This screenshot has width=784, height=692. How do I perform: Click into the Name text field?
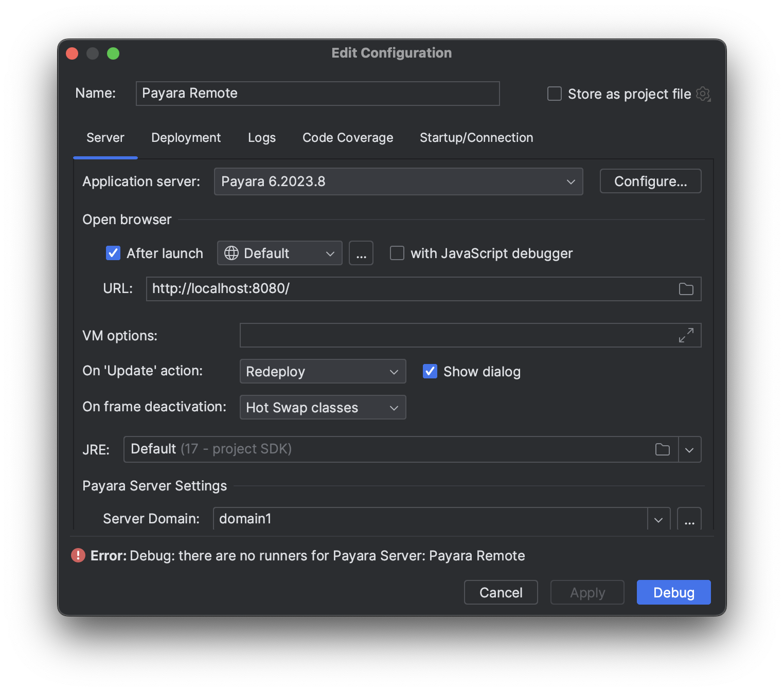pos(317,94)
